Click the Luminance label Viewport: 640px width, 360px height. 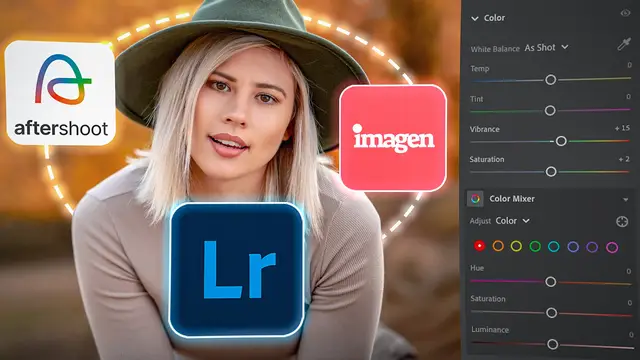click(490, 329)
